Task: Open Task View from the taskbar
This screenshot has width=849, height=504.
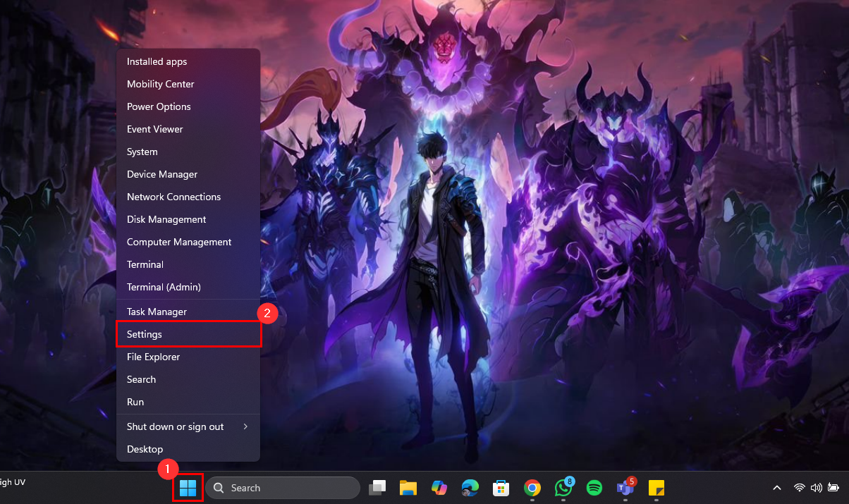Action: coord(379,488)
